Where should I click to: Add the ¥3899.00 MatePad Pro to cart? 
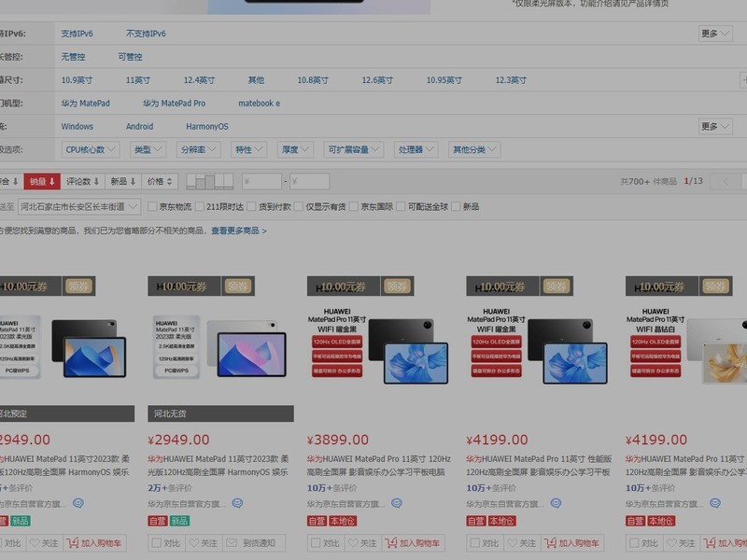pos(413,543)
